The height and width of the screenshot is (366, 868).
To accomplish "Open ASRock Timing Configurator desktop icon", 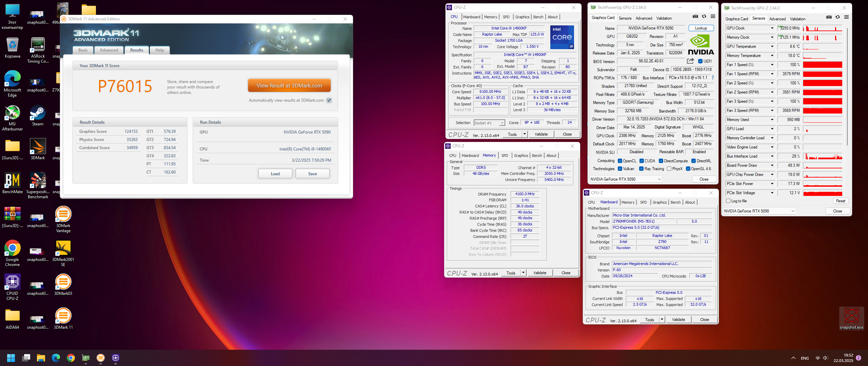I will (x=38, y=50).
